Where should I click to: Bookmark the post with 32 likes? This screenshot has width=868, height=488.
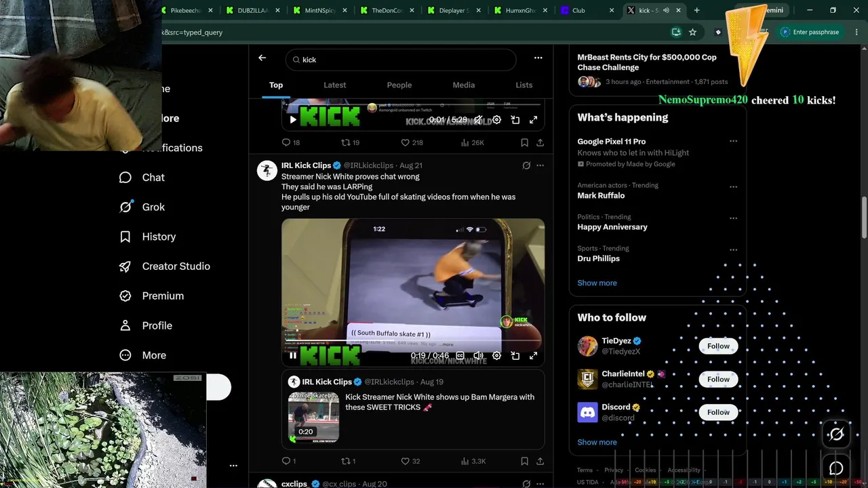(524, 461)
